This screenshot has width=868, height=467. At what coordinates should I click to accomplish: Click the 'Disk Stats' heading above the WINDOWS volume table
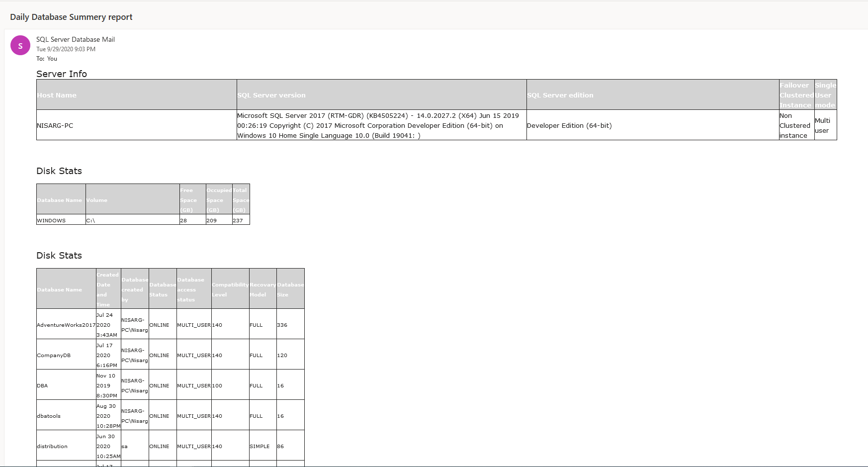pos(59,171)
